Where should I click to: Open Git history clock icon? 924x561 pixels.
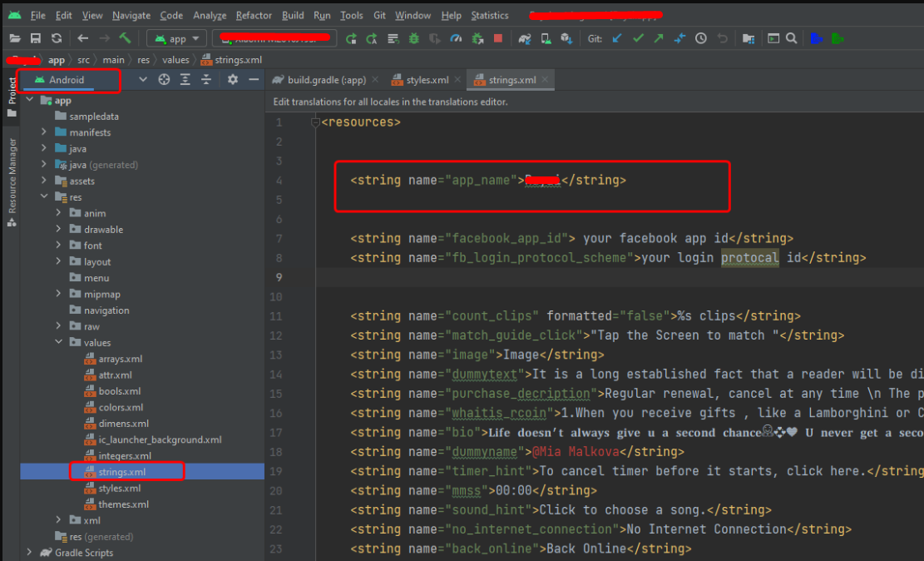pos(700,38)
